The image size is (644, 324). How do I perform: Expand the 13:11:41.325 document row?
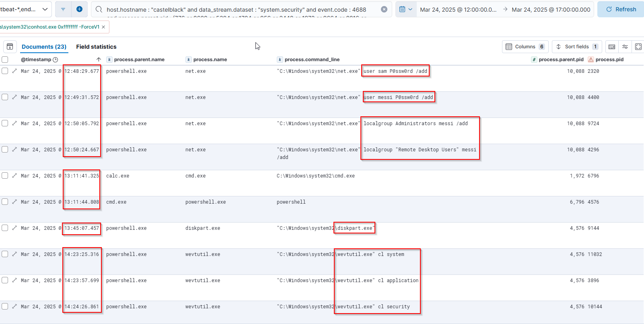coord(14,175)
